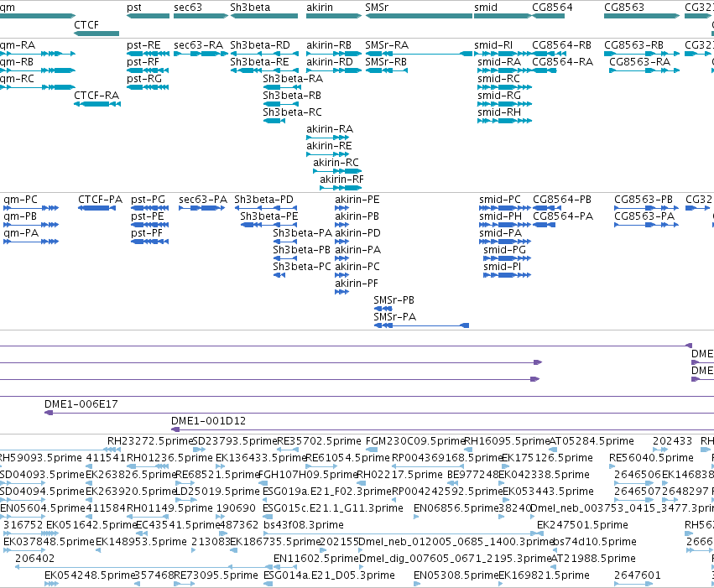Click the sec63 gene bar

[201, 16]
